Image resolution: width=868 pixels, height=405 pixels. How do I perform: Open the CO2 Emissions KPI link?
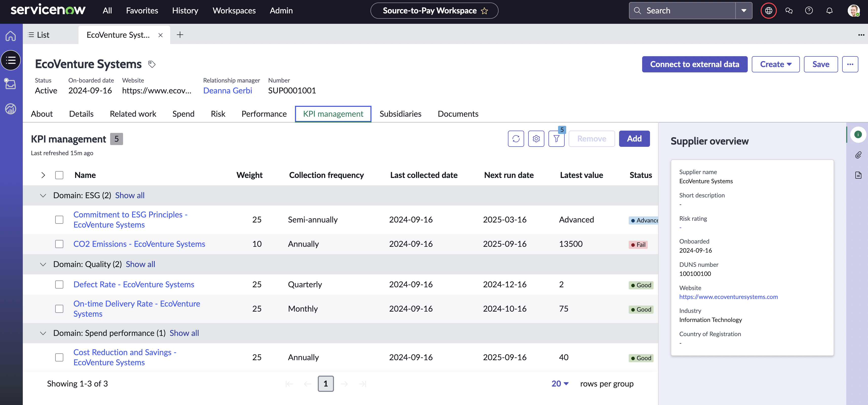tap(139, 244)
